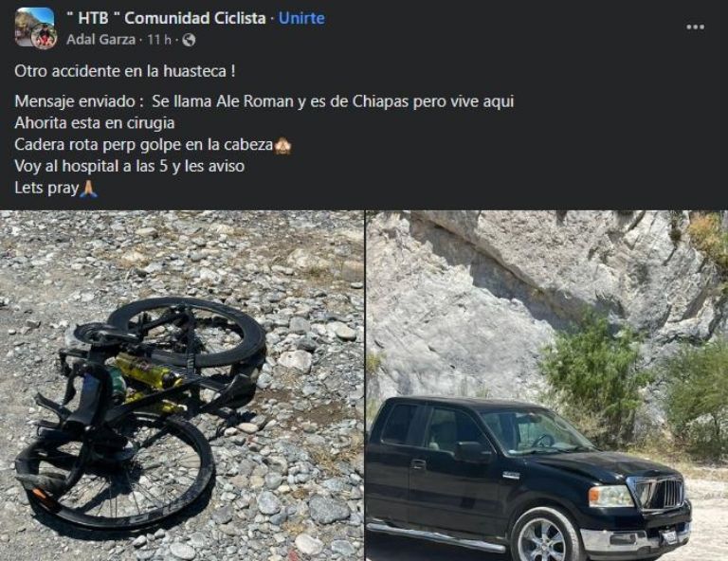Click the yellow bottle in bicycle photo
The height and width of the screenshot is (561, 728).
click(147, 372)
